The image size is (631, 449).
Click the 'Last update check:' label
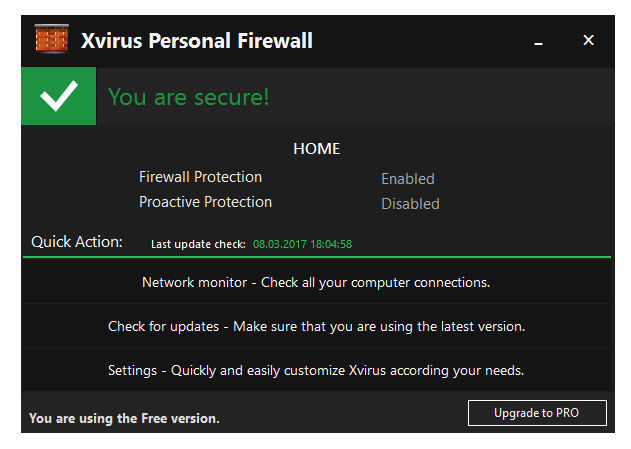click(x=198, y=243)
